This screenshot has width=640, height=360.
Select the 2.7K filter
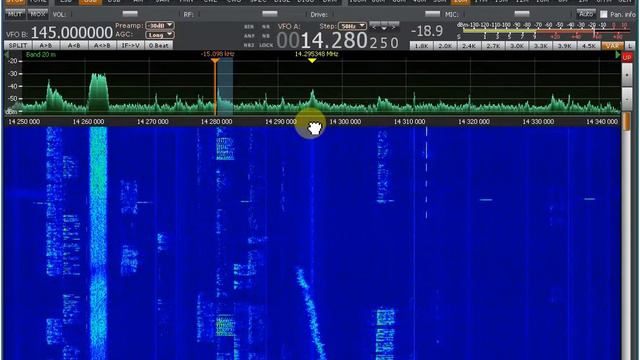[x=493, y=46]
